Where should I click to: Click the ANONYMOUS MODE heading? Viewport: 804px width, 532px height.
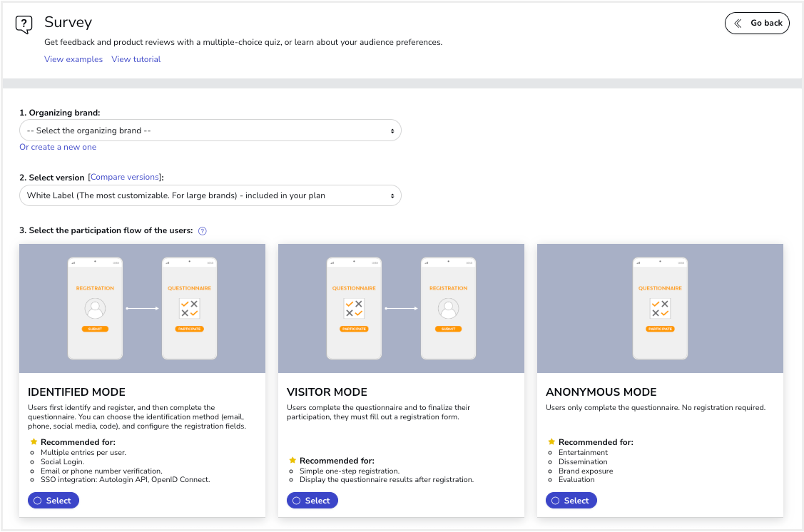(601, 392)
